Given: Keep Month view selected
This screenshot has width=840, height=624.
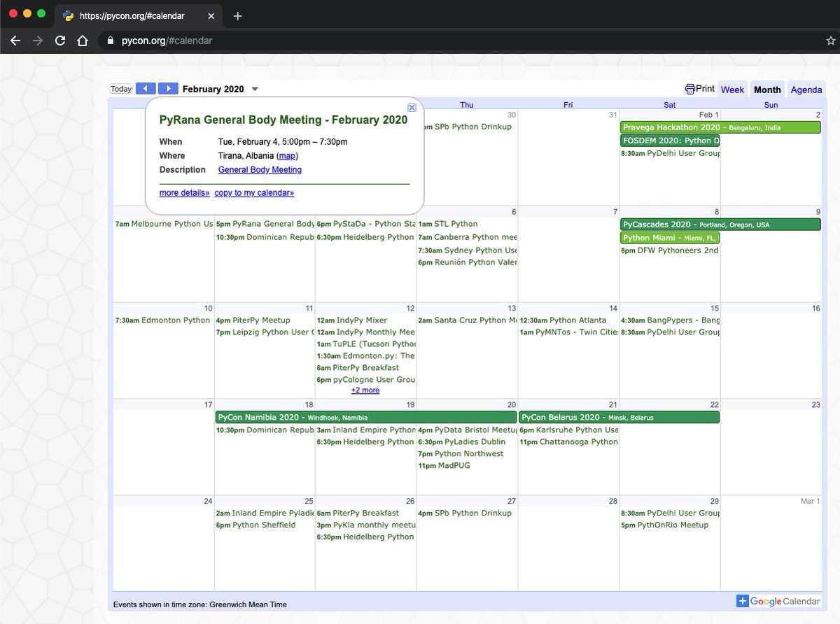Looking at the screenshot, I should [767, 90].
